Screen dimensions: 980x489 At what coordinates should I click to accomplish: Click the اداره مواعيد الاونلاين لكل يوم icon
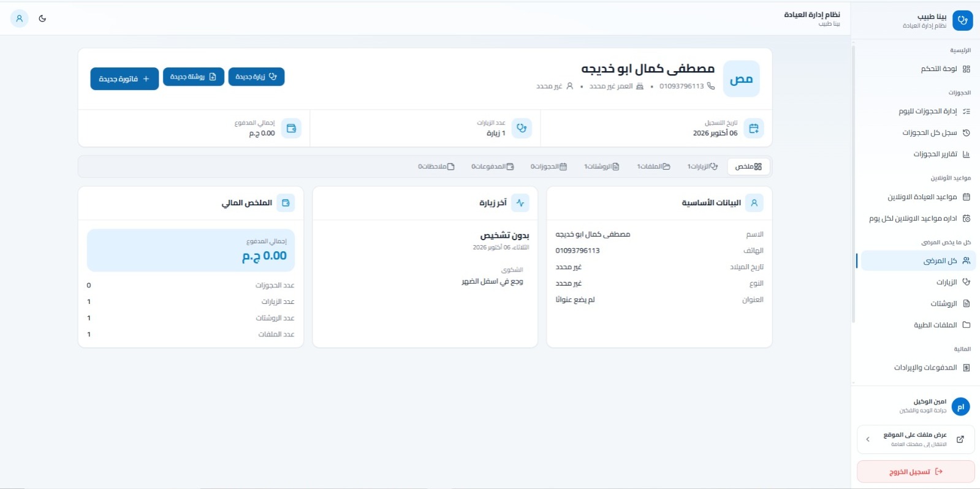(967, 219)
